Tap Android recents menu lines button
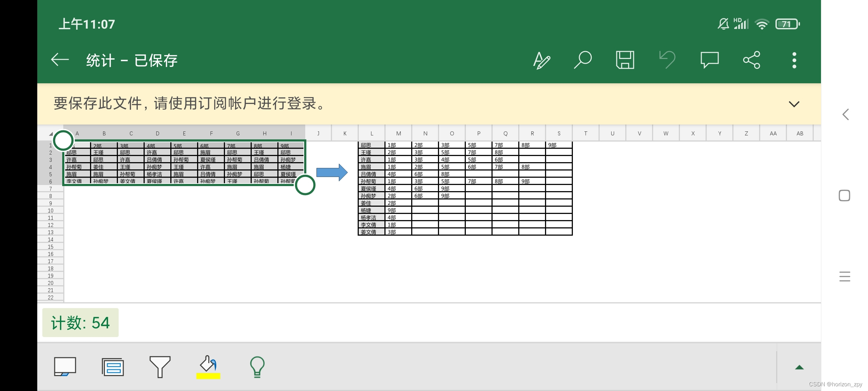The image size is (868, 391). (845, 276)
